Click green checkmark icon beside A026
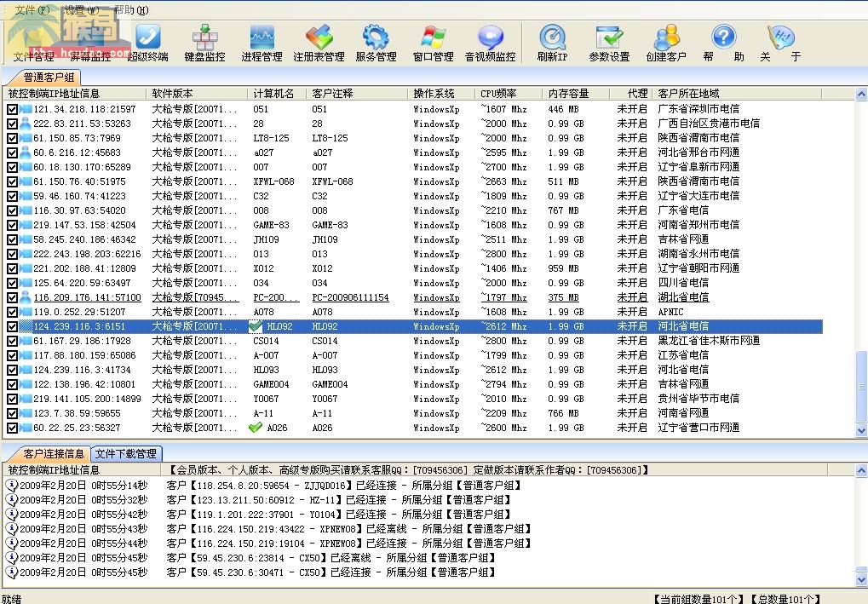Screen dimensions: 868x604 coord(256,428)
